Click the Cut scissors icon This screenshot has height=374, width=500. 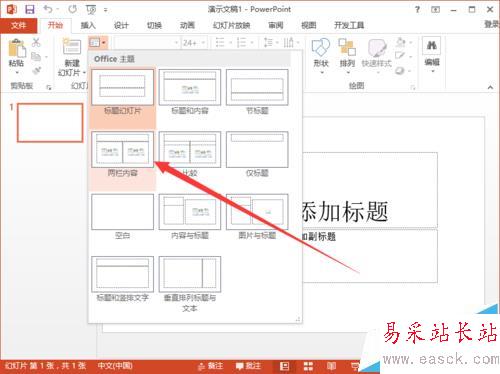36,42
